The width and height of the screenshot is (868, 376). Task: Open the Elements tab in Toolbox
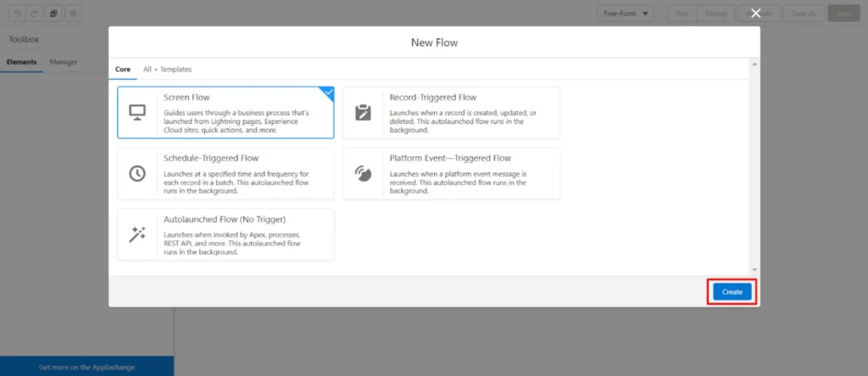pos(21,62)
